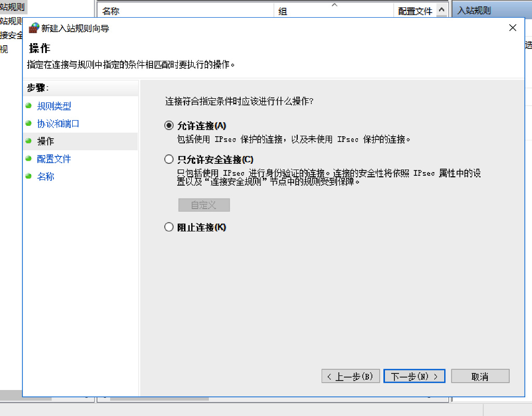Click the question text 连接符合指定条件时应该进行什么操作
The width and height of the screenshot is (532, 416).
click(x=239, y=101)
